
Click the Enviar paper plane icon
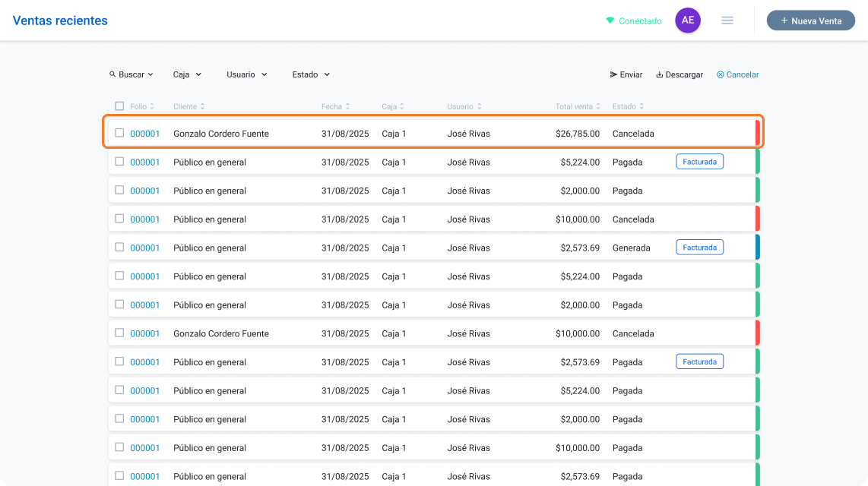613,74
